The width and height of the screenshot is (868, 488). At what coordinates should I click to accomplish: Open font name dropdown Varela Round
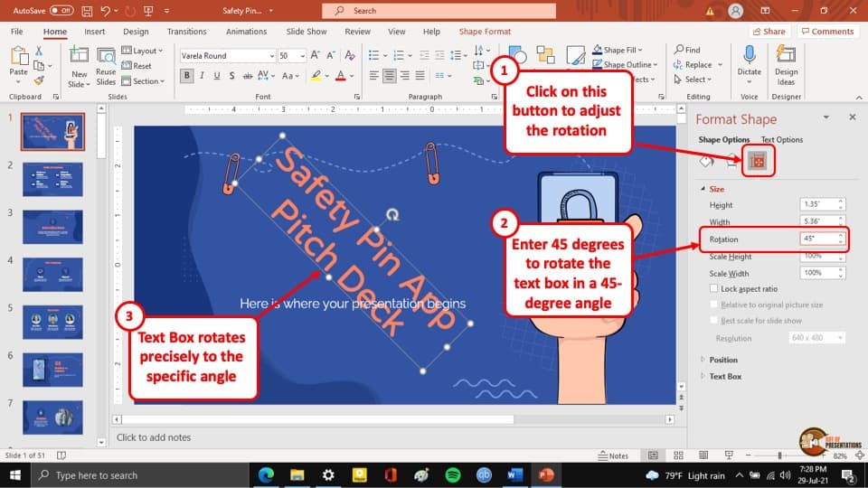coord(271,56)
